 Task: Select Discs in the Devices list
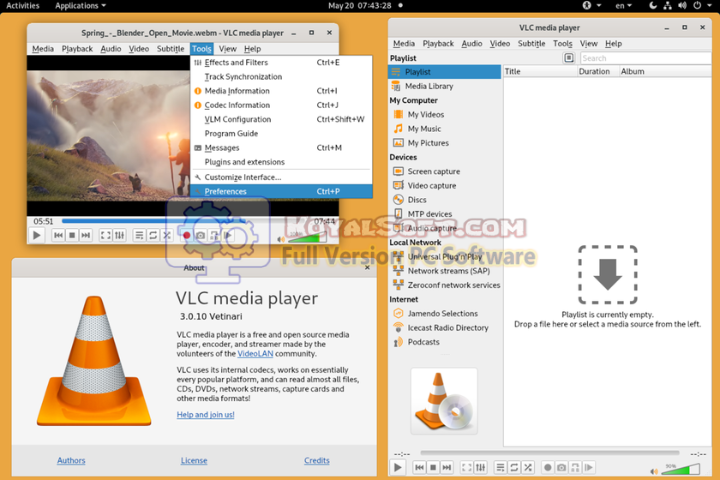444,200
